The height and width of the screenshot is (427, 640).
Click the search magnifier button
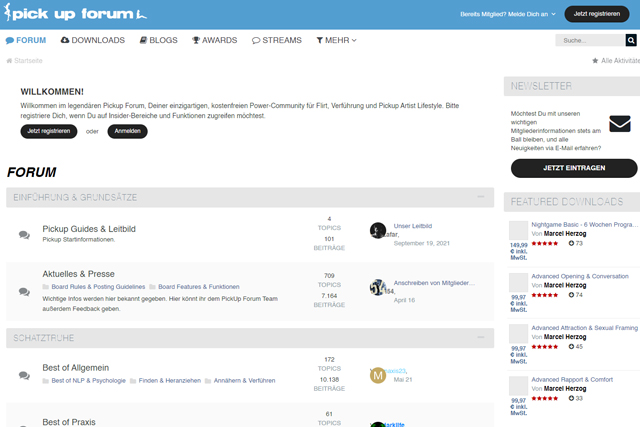(x=631, y=40)
